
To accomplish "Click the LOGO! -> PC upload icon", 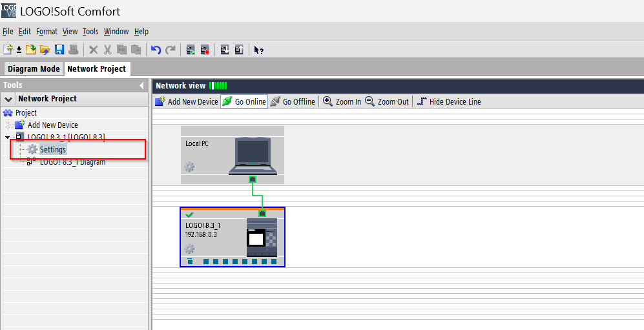I will click(239, 50).
